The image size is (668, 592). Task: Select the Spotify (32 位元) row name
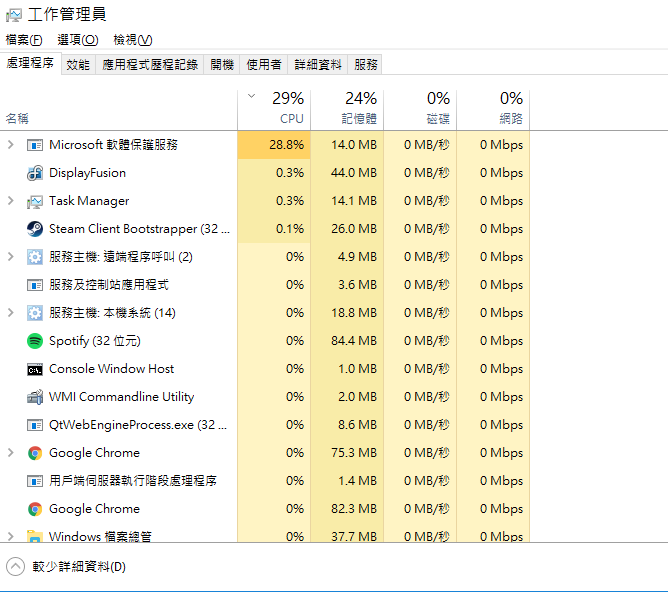[x=95, y=341]
